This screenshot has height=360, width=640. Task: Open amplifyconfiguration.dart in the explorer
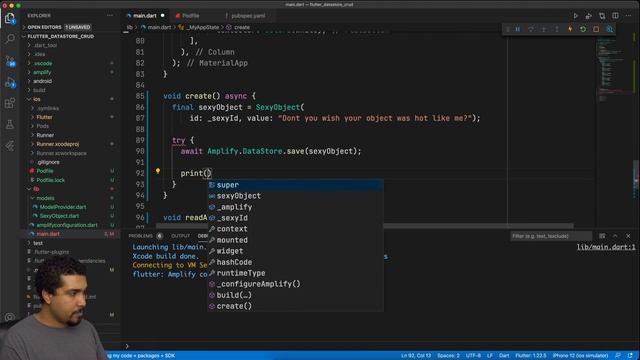pyautogui.click(x=67, y=225)
